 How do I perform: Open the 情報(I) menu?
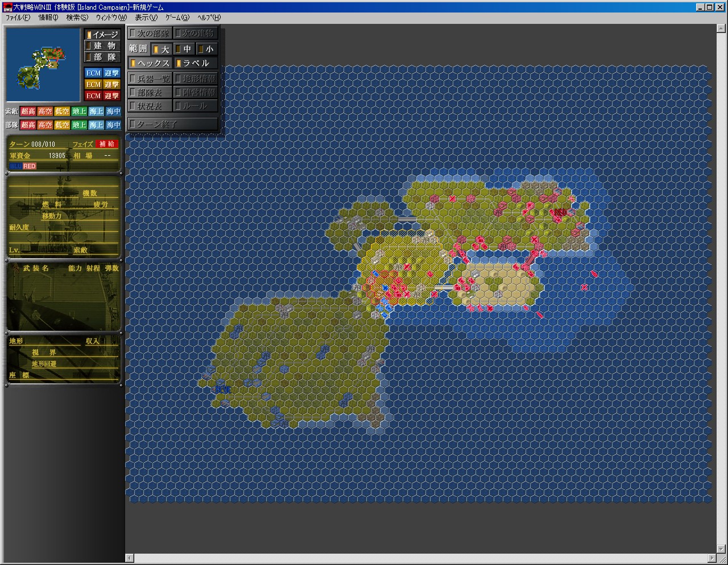tap(48, 18)
